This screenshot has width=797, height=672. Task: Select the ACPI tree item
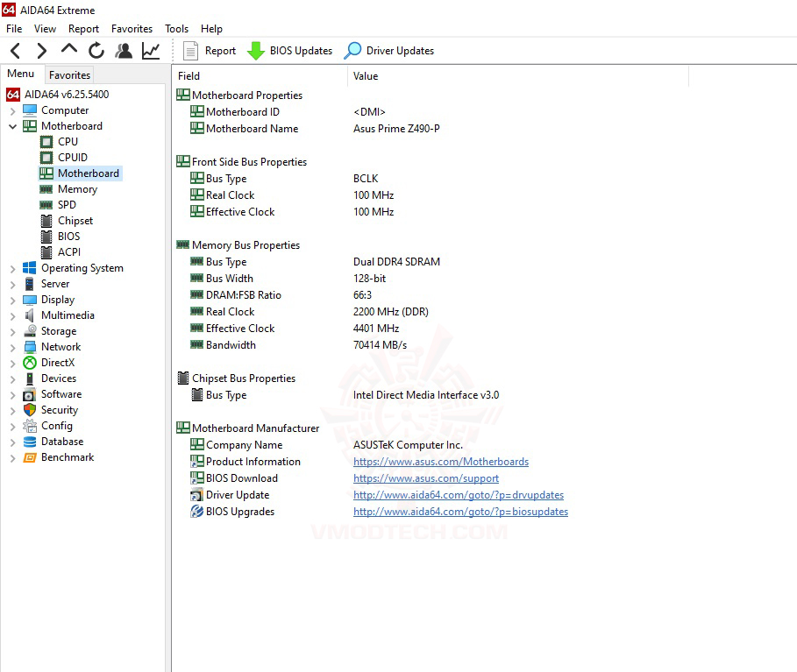(60, 252)
